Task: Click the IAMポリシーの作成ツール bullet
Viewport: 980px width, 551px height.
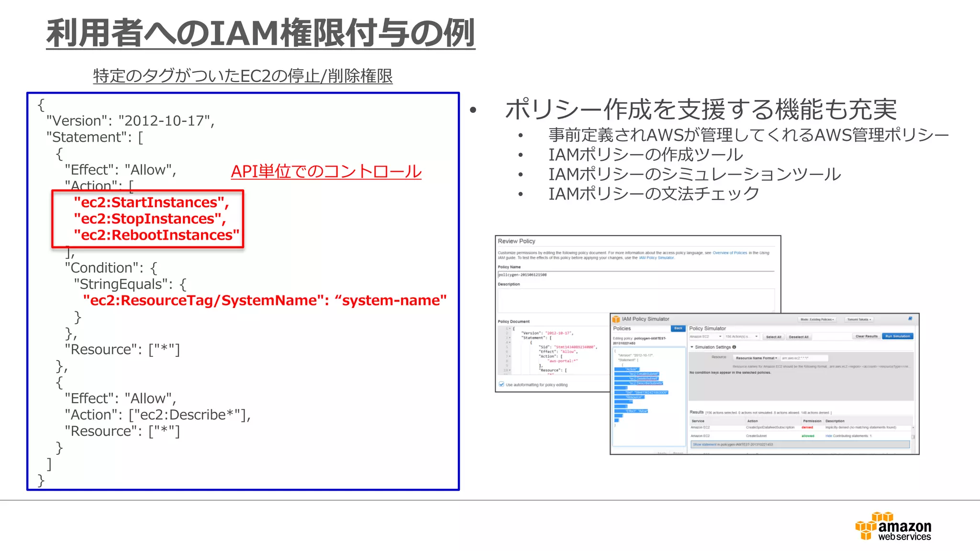Action: click(x=646, y=154)
